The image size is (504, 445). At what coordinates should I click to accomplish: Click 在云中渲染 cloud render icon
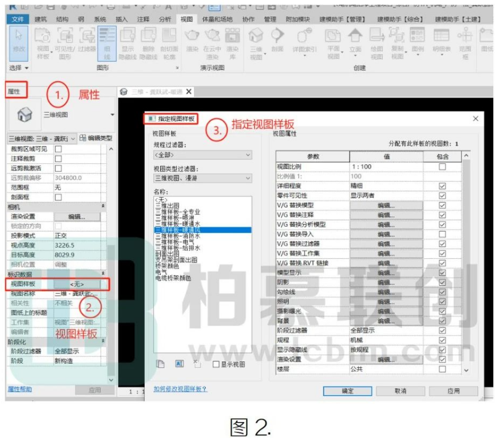[x=212, y=44]
